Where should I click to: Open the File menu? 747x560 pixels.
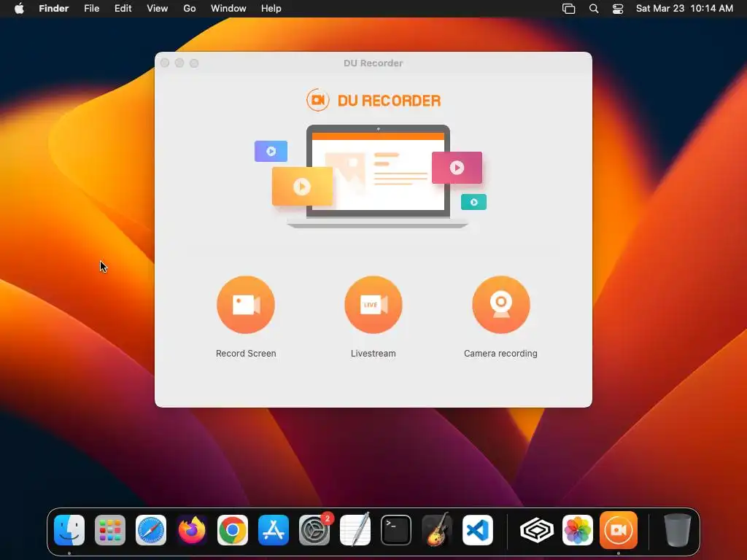(91, 9)
